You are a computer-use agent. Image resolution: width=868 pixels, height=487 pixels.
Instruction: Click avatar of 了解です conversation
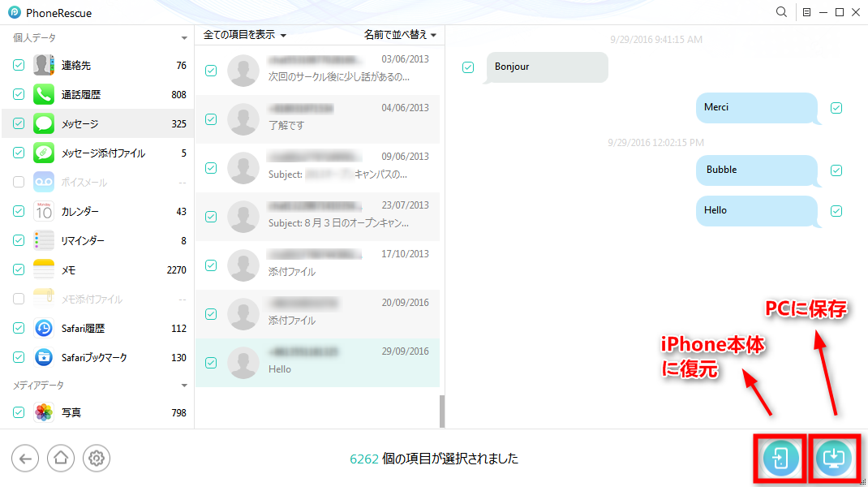[x=243, y=119]
